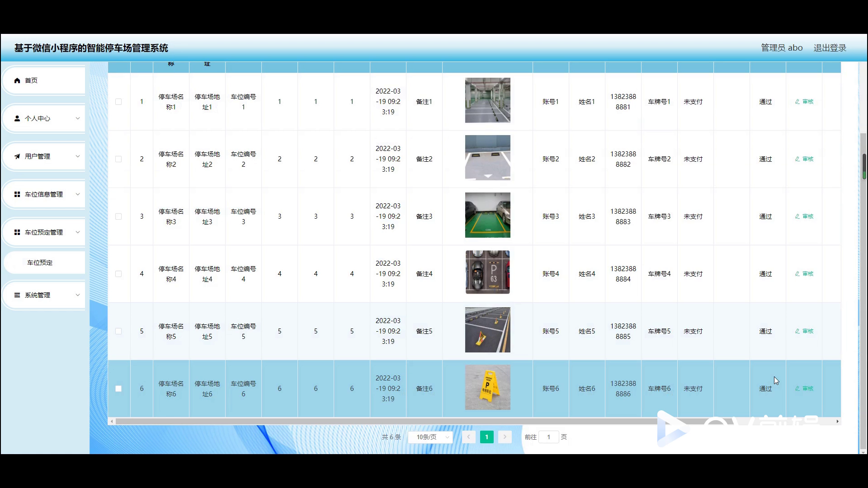Click the 审核 button in row 账号3
Screen dimensions: 868x488
click(804, 216)
